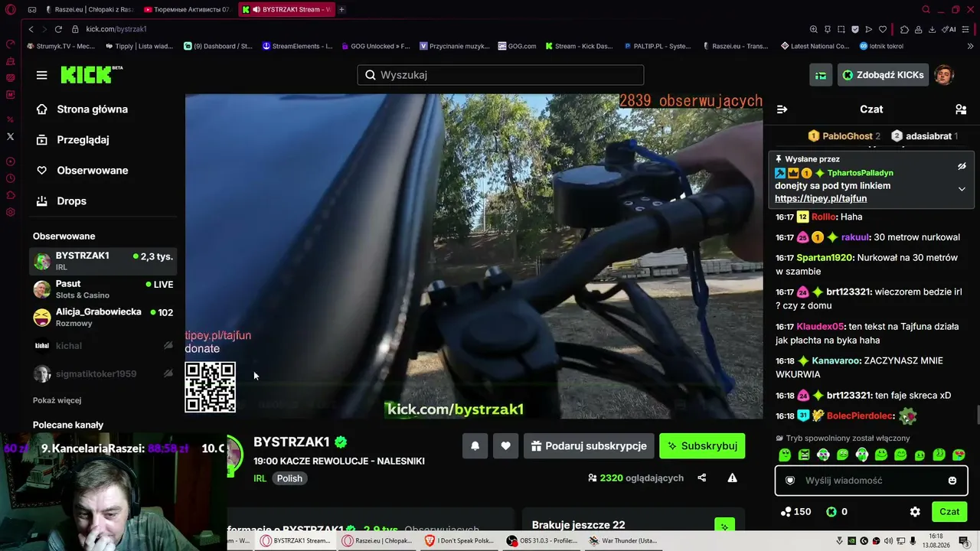Open the user profile avatar
The image size is (980, 551).
[944, 75]
